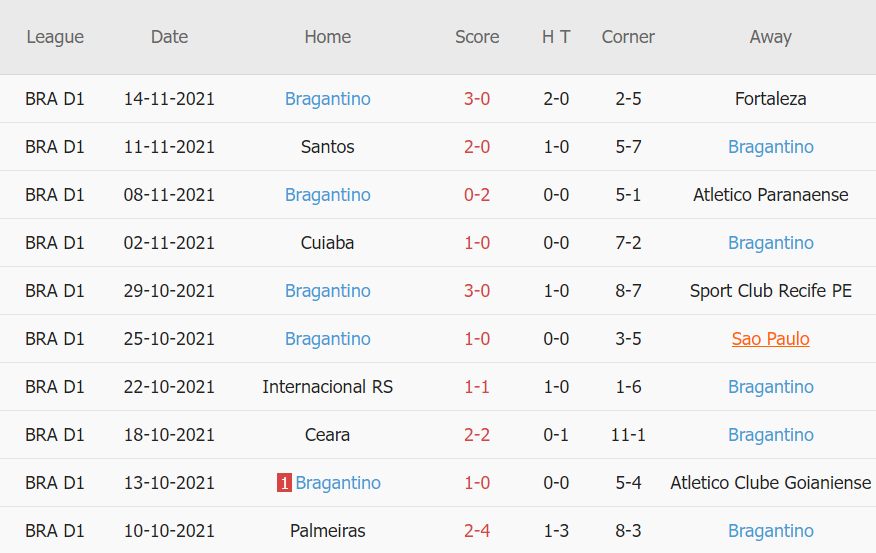Click the red card badge beside Bragantino
The width and height of the screenshot is (876, 553).
[284, 483]
